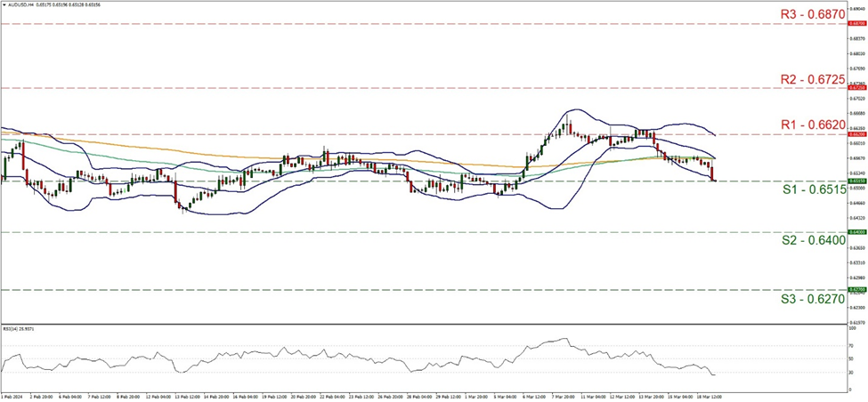The width and height of the screenshot is (868, 402).
Task: Click the RSI peak near 7 March
Action: pos(566,339)
